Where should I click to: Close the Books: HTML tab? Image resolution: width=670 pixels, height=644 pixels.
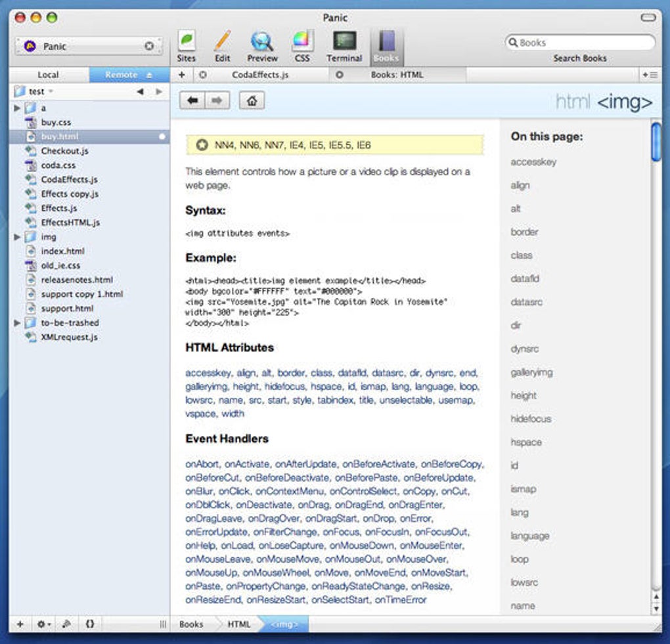click(340, 75)
